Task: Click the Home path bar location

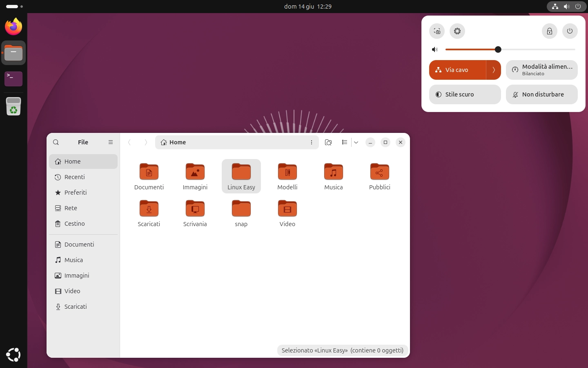Action: [x=174, y=142]
